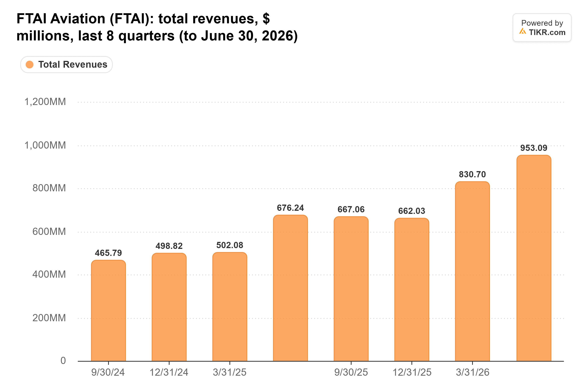Click the 12/31/24 x-axis date label
The width and height of the screenshot is (588, 392).
pyautogui.click(x=169, y=373)
